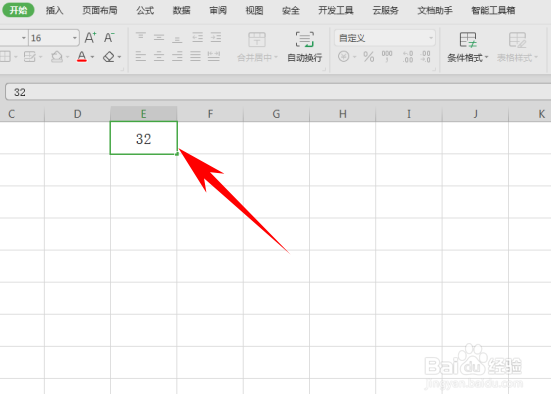Apply thousands separator style
The width and height of the screenshot is (554, 403).
click(387, 57)
